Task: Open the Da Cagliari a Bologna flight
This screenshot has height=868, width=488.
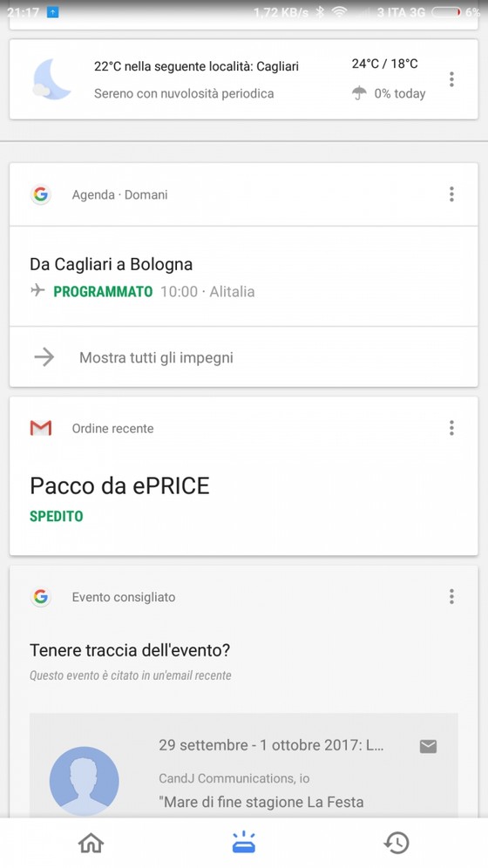Action: (243, 276)
